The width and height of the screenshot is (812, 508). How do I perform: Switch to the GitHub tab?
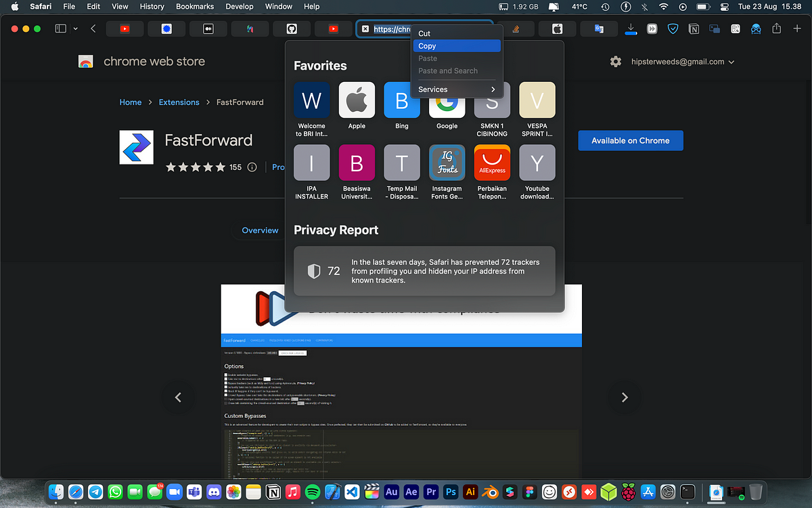tap(292, 28)
